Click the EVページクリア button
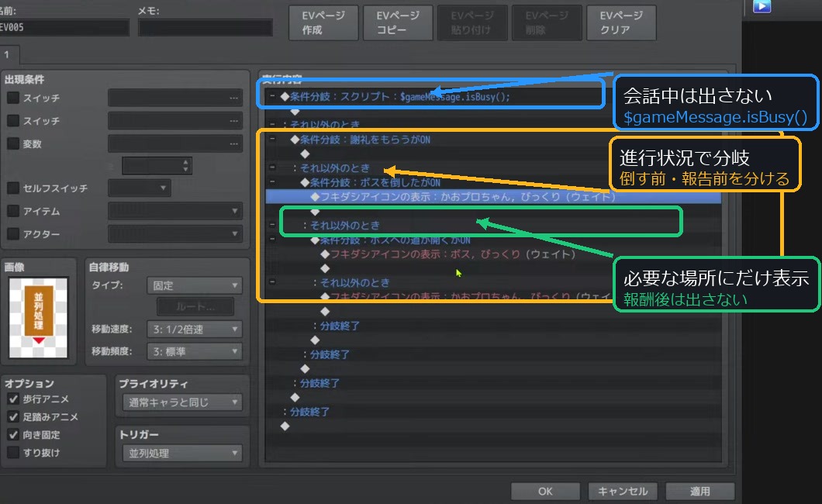This screenshot has width=822, height=504. [x=621, y=22]
